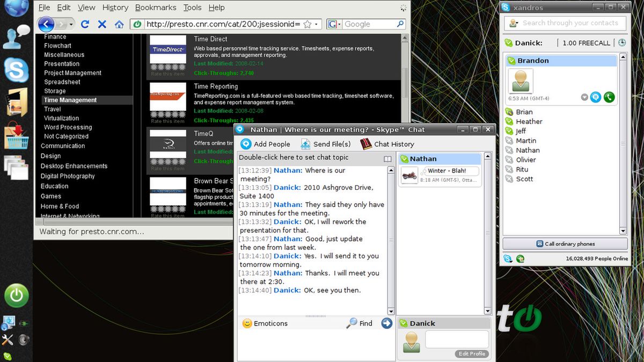
Task: Open Skype status menu in the footer
Action: [508, 258]
